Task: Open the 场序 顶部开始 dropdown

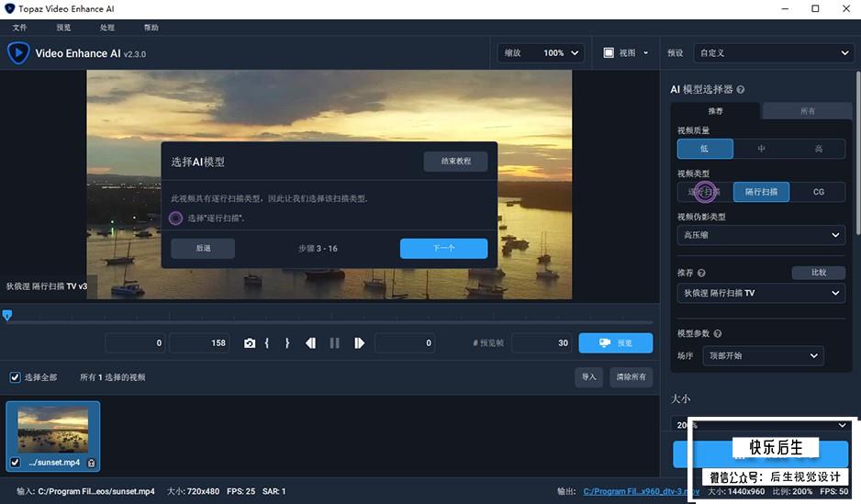Action: [764, 356]
